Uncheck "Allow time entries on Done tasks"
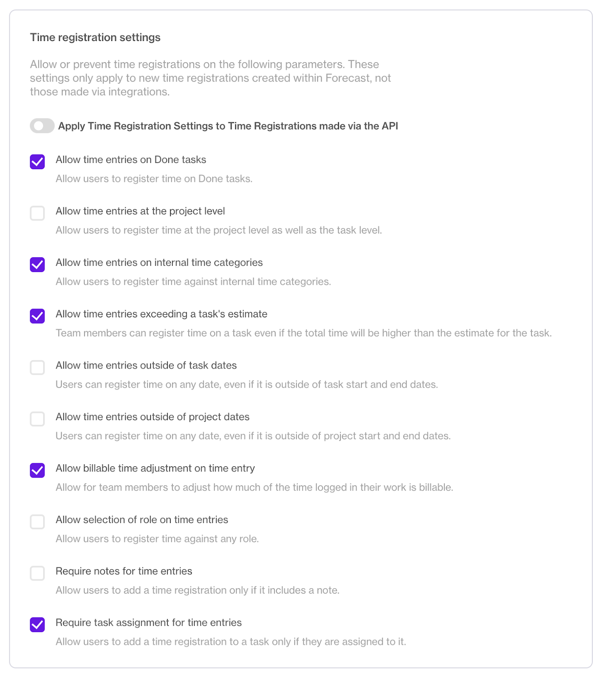The height and width of the screenshot is (677, 616). click(x=38, y=162)
